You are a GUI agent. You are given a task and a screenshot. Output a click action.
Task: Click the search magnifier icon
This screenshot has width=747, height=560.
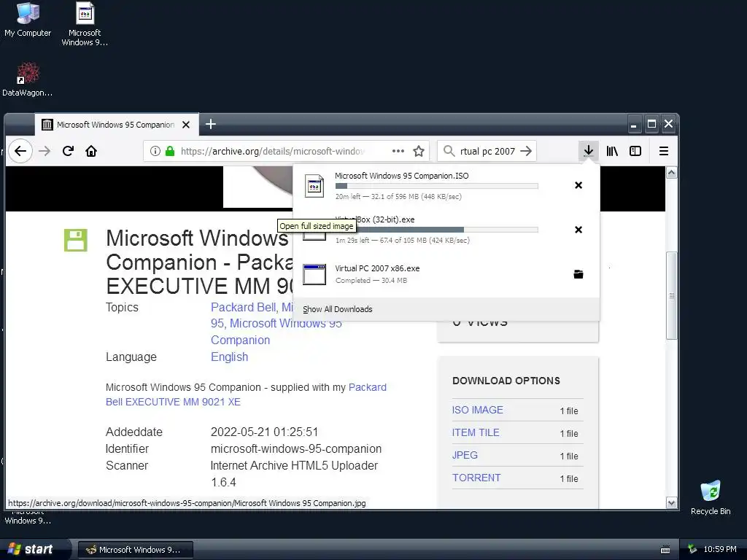coord(449,151)
